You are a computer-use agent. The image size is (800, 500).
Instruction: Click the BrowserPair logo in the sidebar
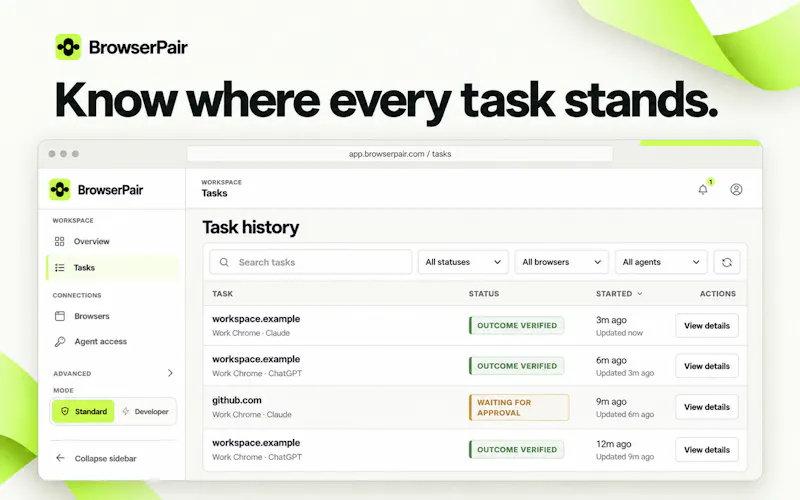click(96, 190)
